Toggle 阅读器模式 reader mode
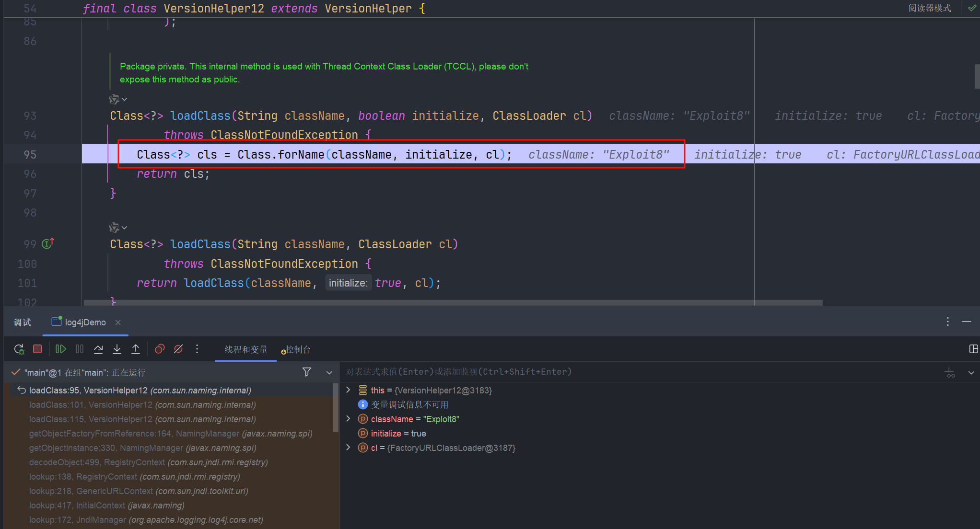 (929, 8)
